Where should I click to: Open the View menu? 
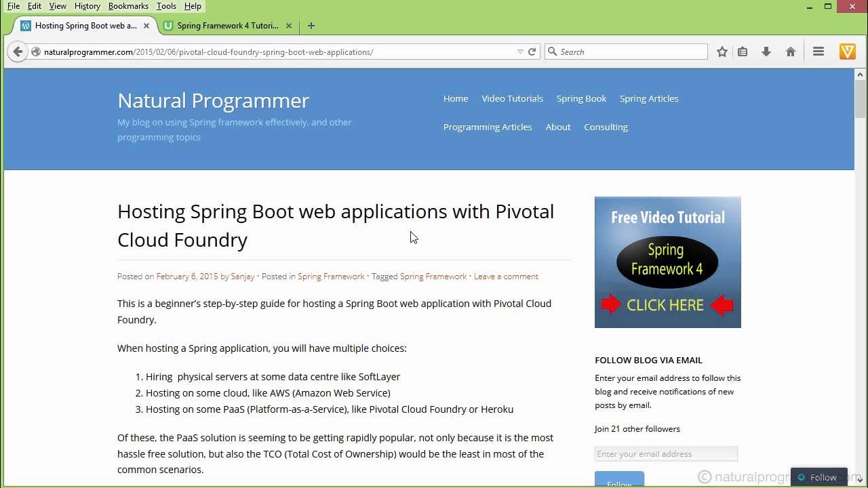click(58, 6)
